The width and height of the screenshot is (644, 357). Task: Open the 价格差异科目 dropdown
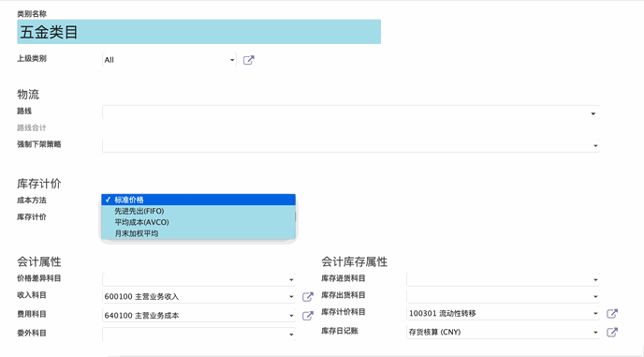coord(291,279)
